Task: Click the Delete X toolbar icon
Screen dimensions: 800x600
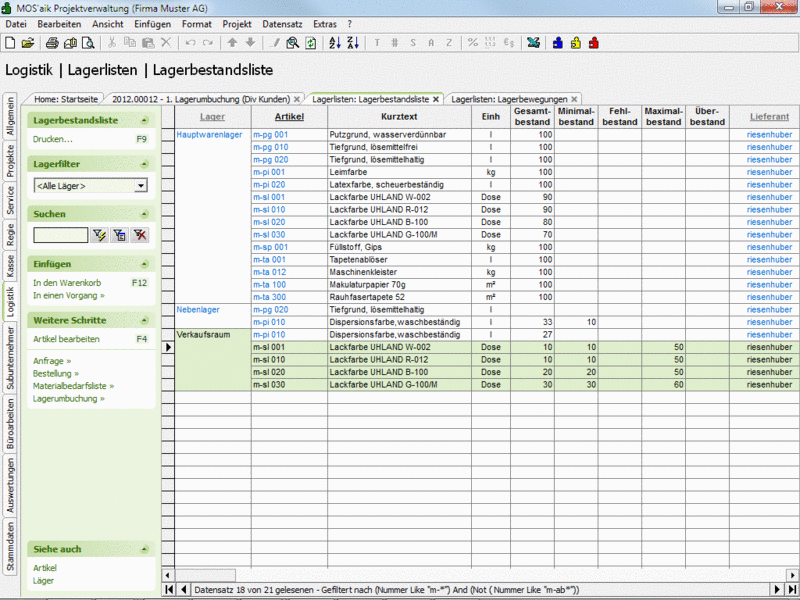Action: 166,43
